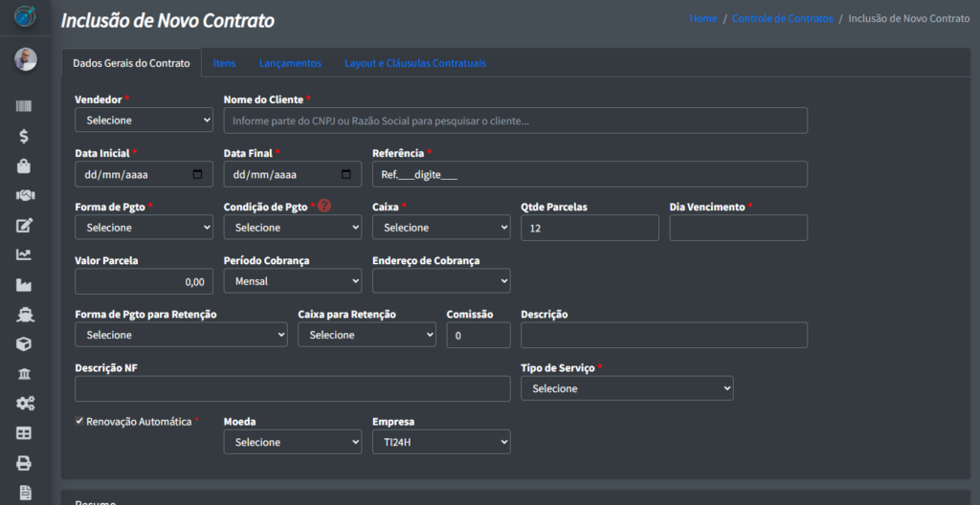Expand the Tipo de Serviço dropdown

click(x=627, y=388)
